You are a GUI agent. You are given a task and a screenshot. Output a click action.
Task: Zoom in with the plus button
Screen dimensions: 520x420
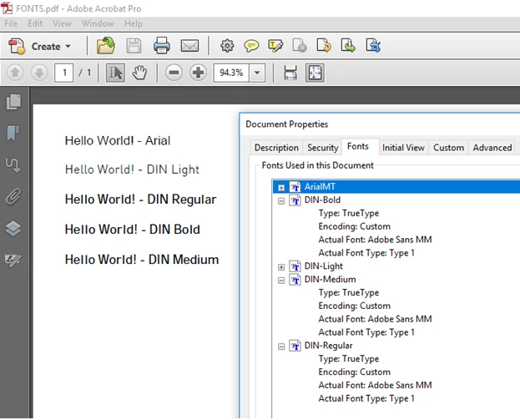pyautogui.click(x=199, y=73)
